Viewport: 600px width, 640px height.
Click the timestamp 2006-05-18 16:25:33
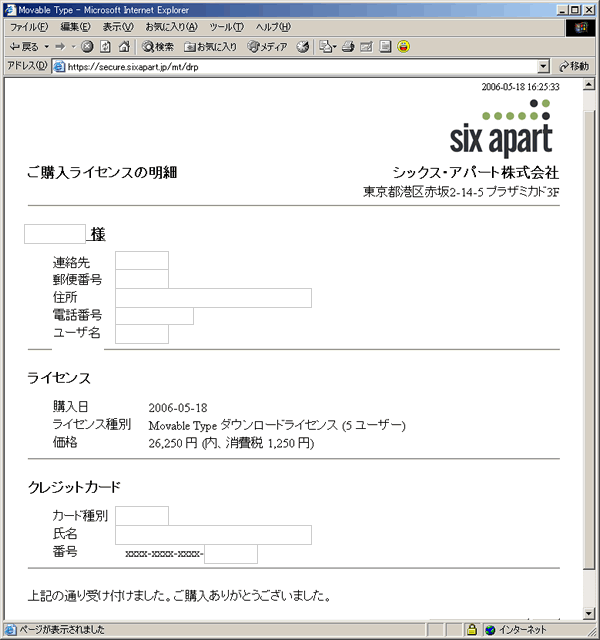click(x=520, y=87)
